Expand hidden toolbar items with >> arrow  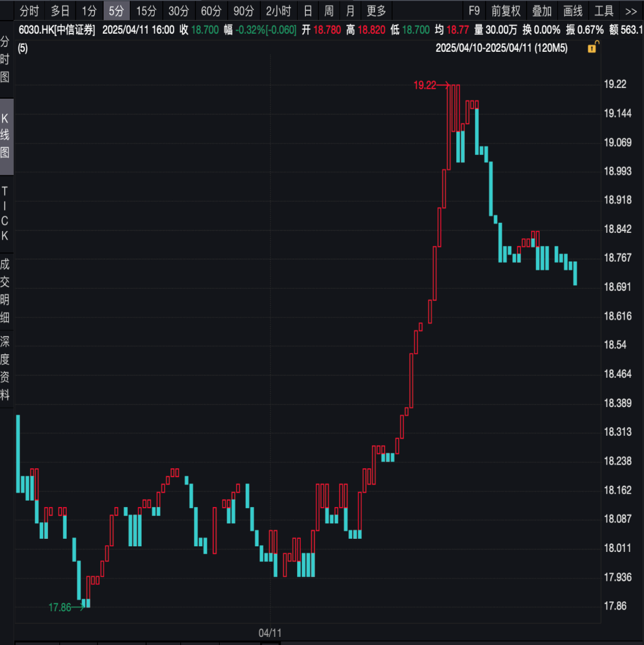631,11
